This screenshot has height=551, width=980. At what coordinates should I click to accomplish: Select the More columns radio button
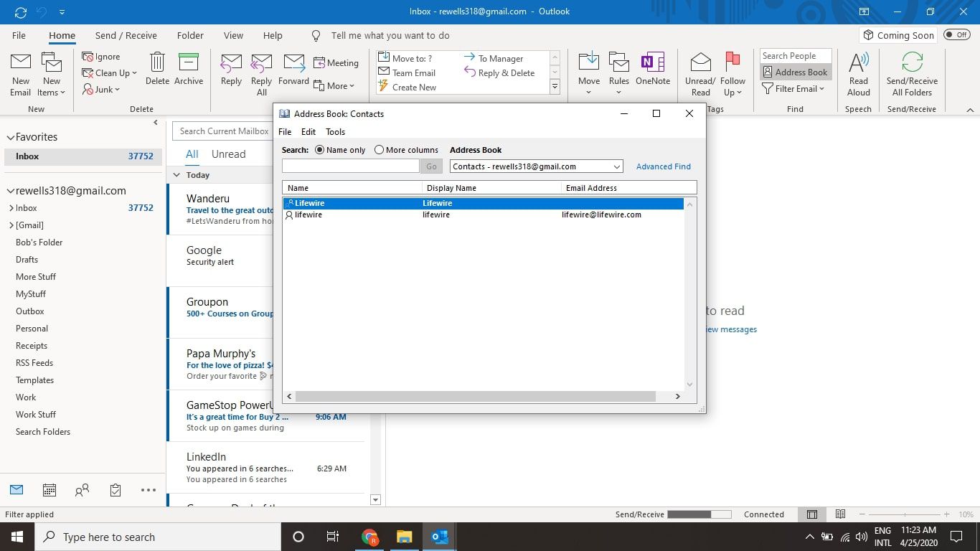(379, 150)
